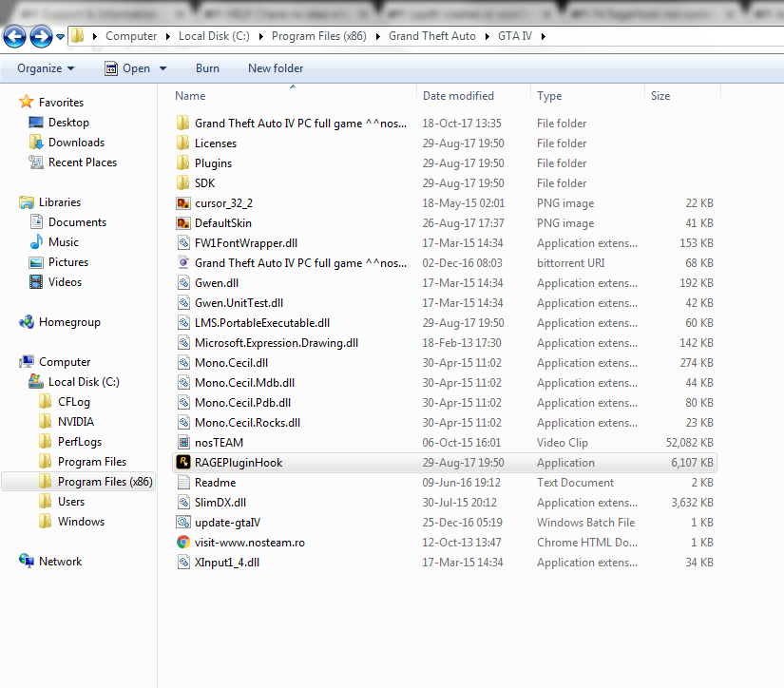Click the Open toolbar button
The image size is (784, 688).
[127, 68]
